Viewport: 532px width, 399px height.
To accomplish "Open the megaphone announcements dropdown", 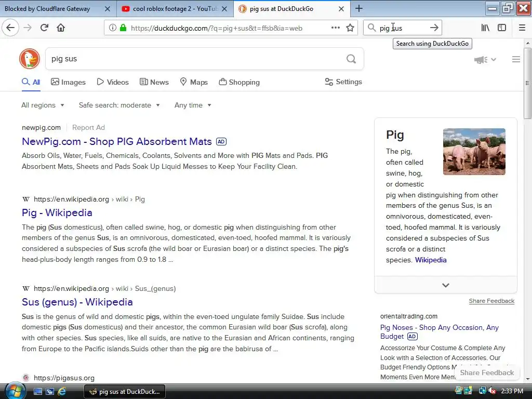I will tap(485, 60).
